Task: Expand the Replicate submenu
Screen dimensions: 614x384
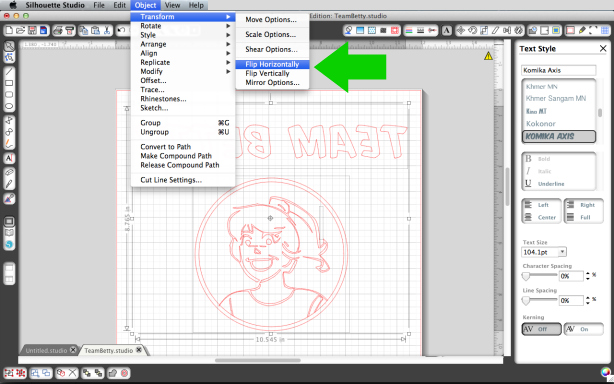Action: point(183,62)
